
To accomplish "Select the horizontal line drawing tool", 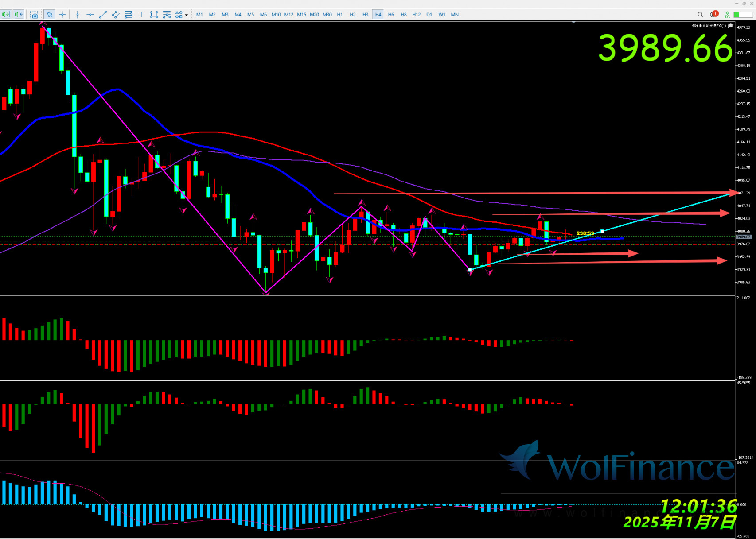I will pyautogui.click(x=90, y=15).
